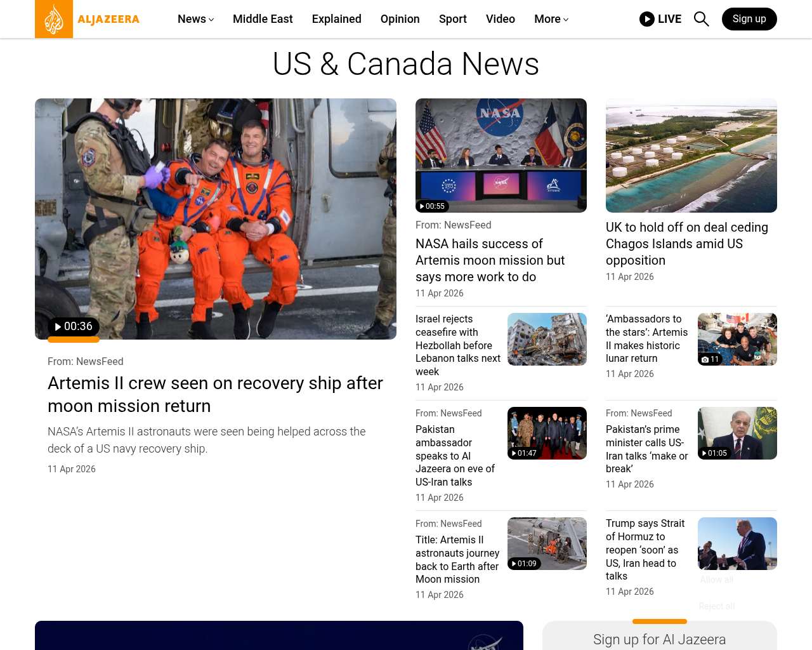The height and width of the screenshot is (650, 812).
Task: Open the 11-photo gallery camera badge
Action: coord(710,359)
